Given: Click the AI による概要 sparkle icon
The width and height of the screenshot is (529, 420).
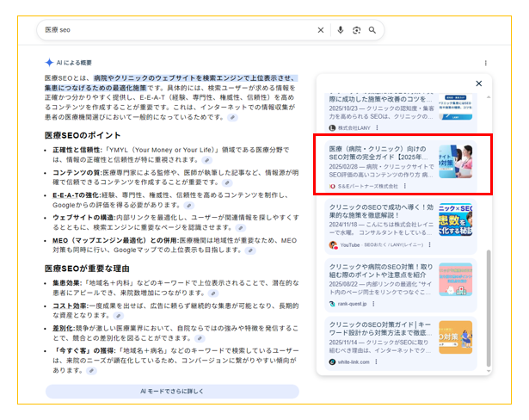Looking at the screenshot, I should (x=49, y=63).
